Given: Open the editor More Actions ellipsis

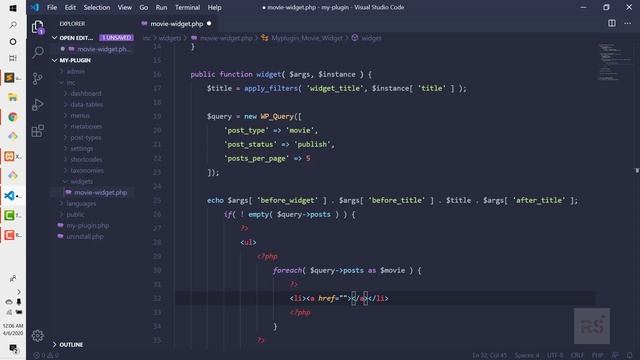Looking at the screenshot, I should click(628, 23).
